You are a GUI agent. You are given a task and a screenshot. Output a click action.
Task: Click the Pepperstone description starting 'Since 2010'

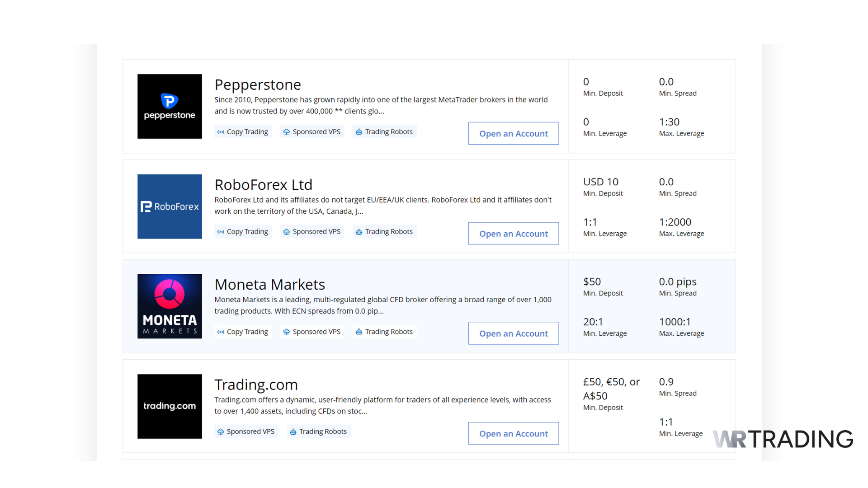point(381,105)
